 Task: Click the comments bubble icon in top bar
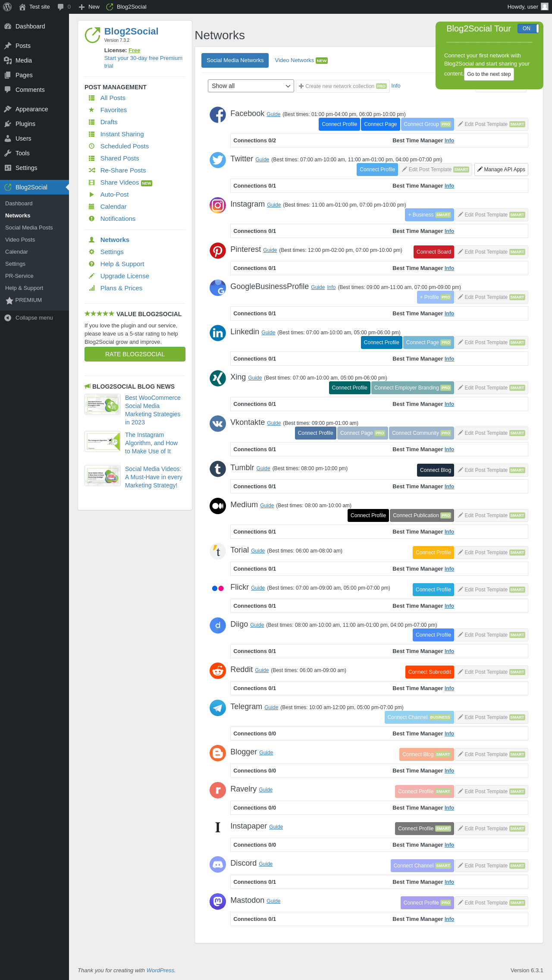[60, 7]
